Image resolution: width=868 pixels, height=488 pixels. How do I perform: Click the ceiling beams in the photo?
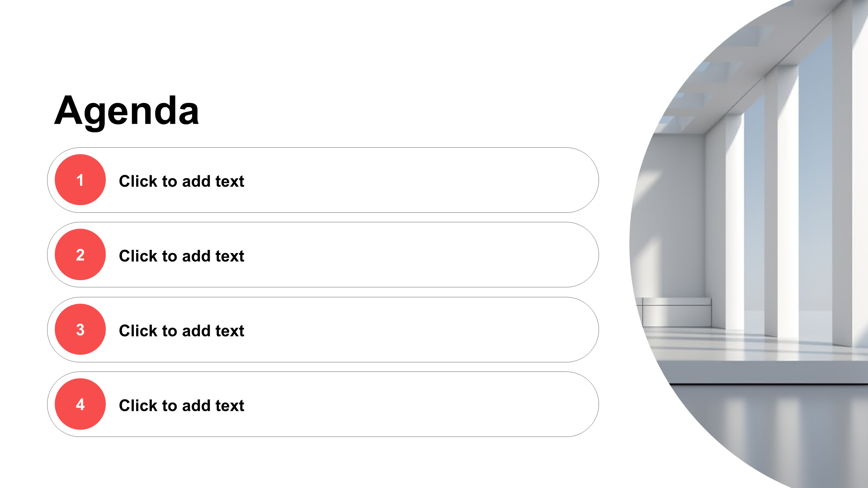coord(732,68)
